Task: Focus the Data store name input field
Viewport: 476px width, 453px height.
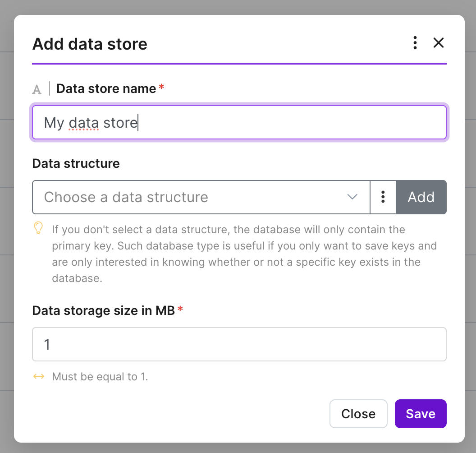Action: click(x=239, y=122)
